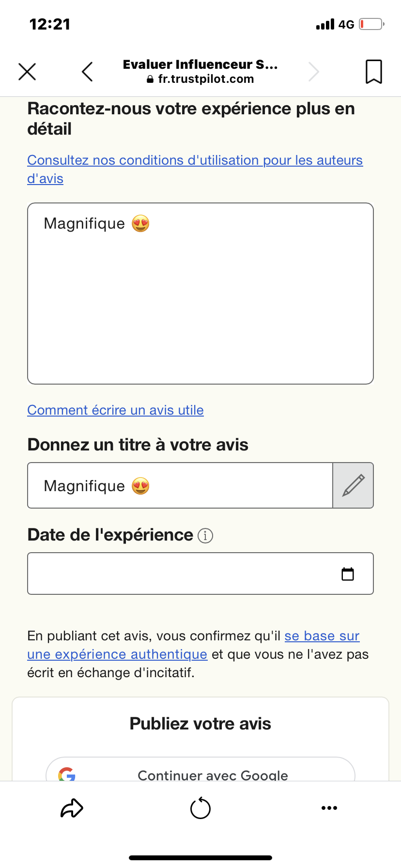
Task: Reload the page with the refresh icon
Action: point(200,808)
